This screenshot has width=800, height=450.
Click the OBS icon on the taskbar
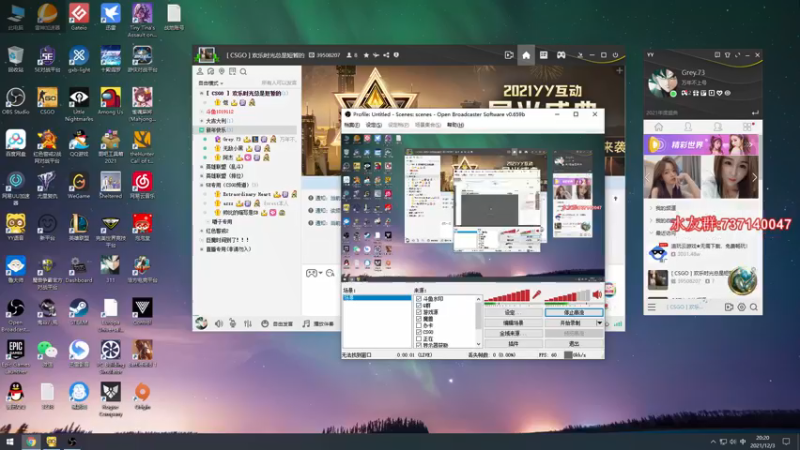pos(72,441)
